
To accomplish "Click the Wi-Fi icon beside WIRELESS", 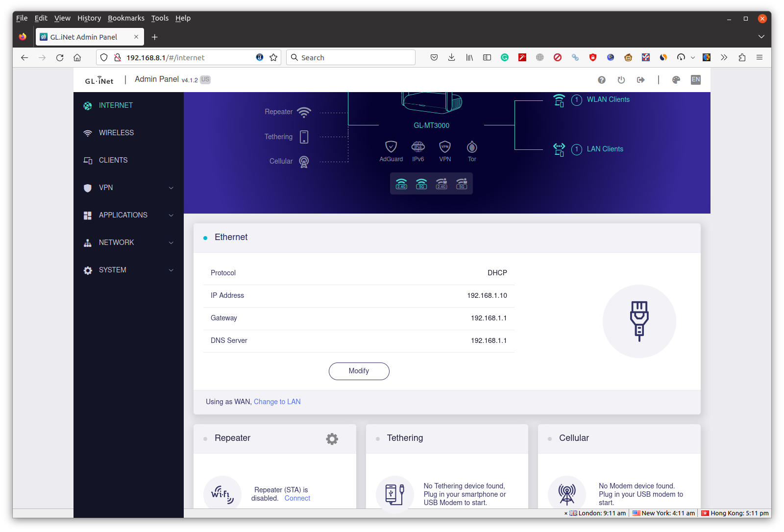I will [88, 133].
